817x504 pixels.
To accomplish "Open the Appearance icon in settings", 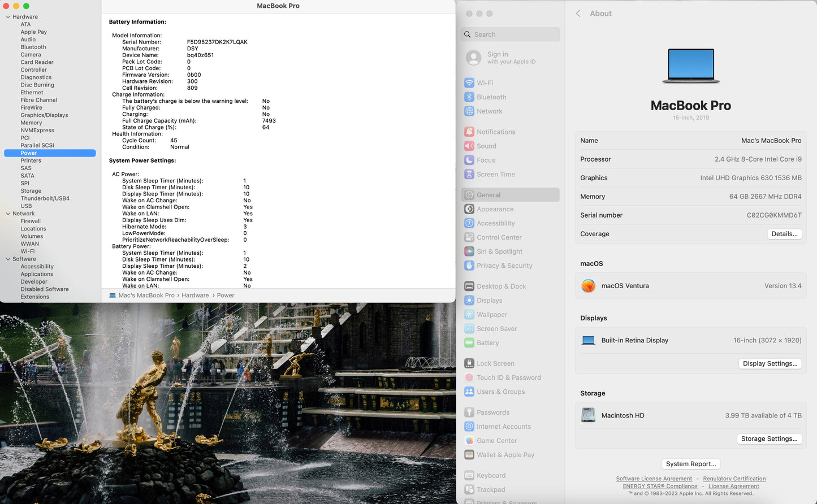I will click(469, 209).
